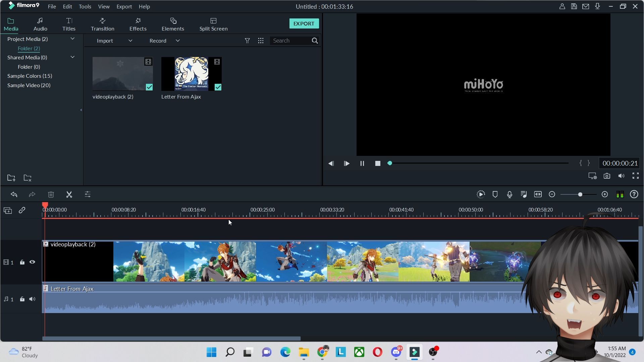Open the View menu

(x=104, y=6)
